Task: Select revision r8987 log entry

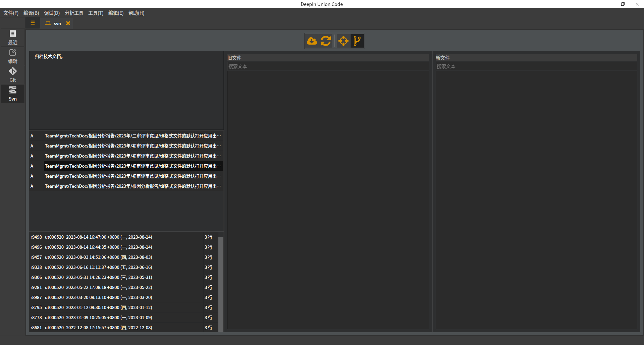Action: coord(124,297)
